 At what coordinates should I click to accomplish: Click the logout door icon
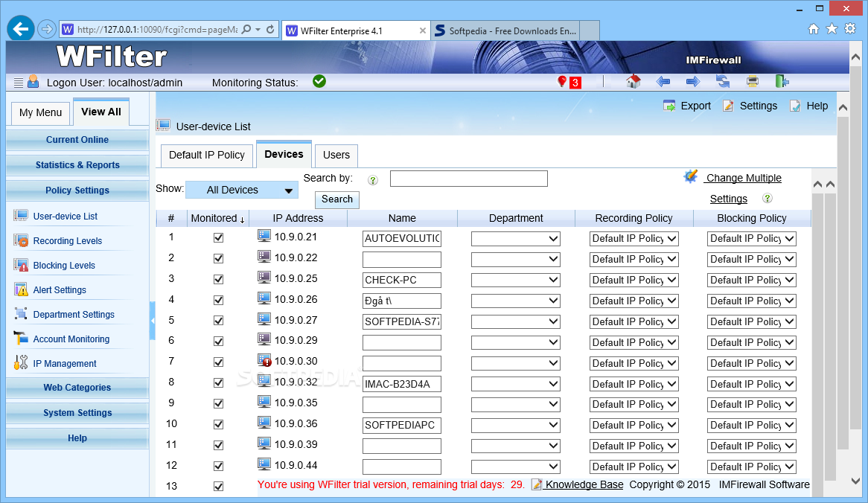point(782,82)
